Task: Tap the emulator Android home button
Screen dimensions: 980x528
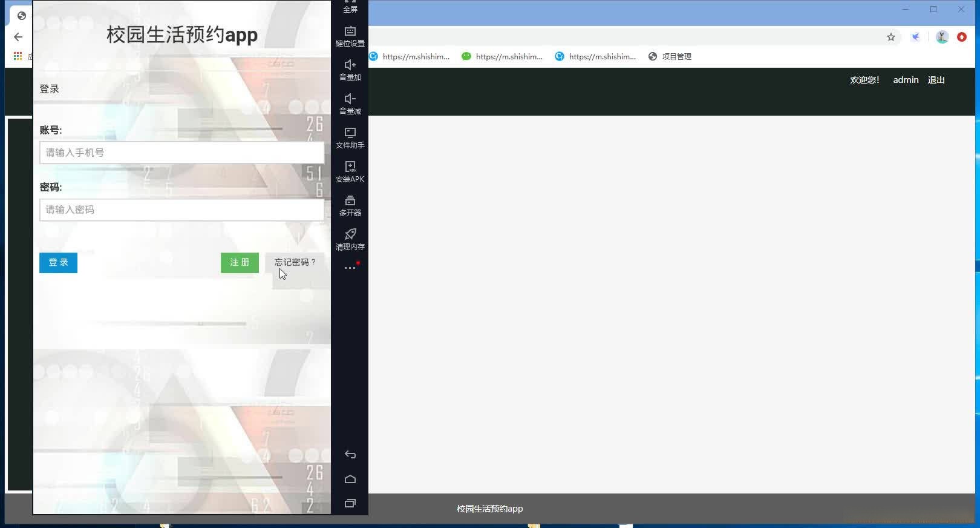Action: [350, 479]
